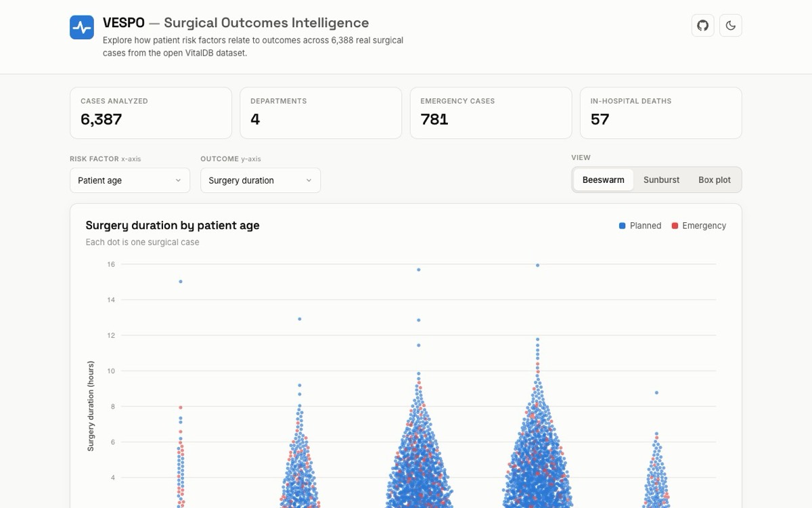Open the Patient age risk factor dropdown

tap(130, 180)
